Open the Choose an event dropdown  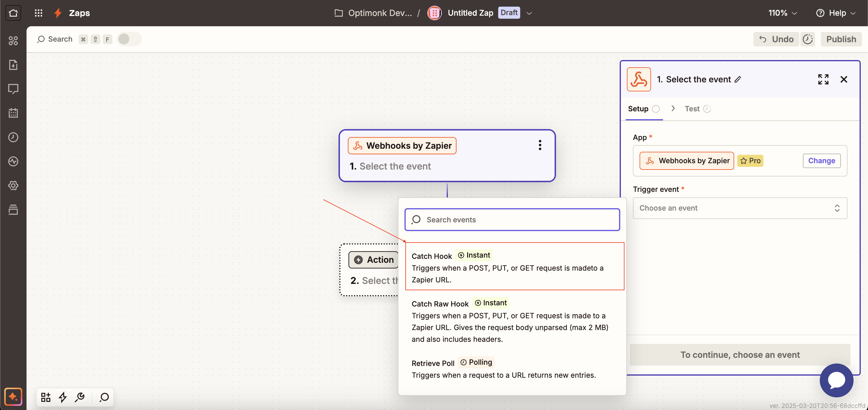(x=740, y=208)
